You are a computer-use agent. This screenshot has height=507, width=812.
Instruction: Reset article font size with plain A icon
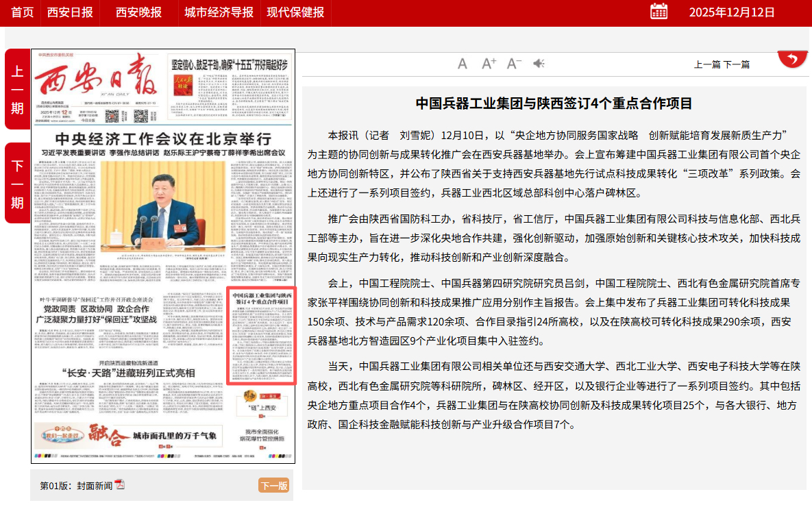point(463,64)
